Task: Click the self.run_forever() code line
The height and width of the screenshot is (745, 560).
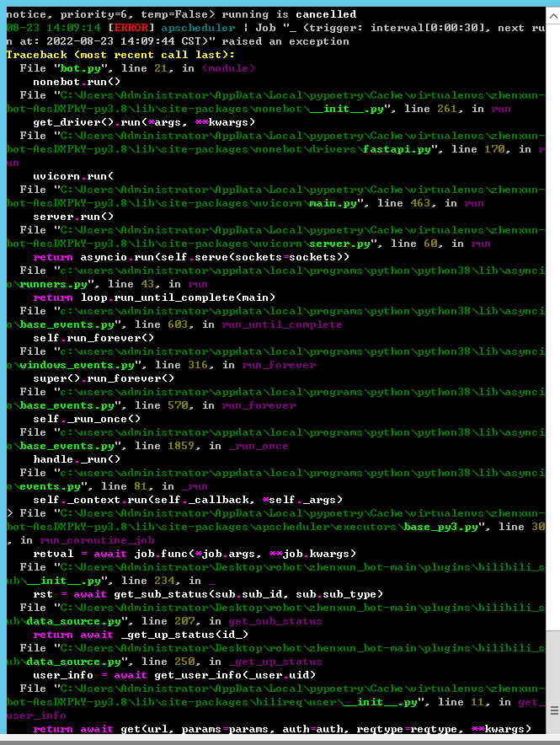Action: pyautogui.click(x=93, y=338)
